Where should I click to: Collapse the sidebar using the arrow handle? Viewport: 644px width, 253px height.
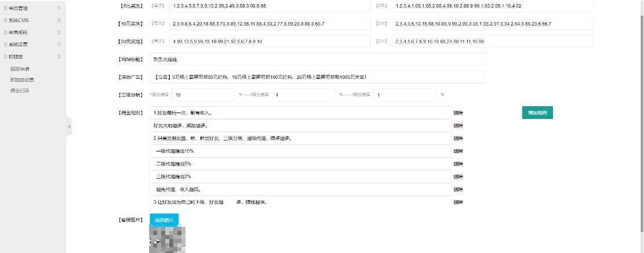pyautogui.click(x=68, y=126)
